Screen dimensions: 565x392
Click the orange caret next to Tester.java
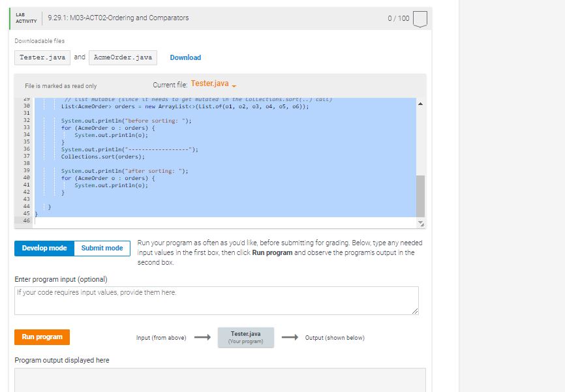[x=235, y=85]
